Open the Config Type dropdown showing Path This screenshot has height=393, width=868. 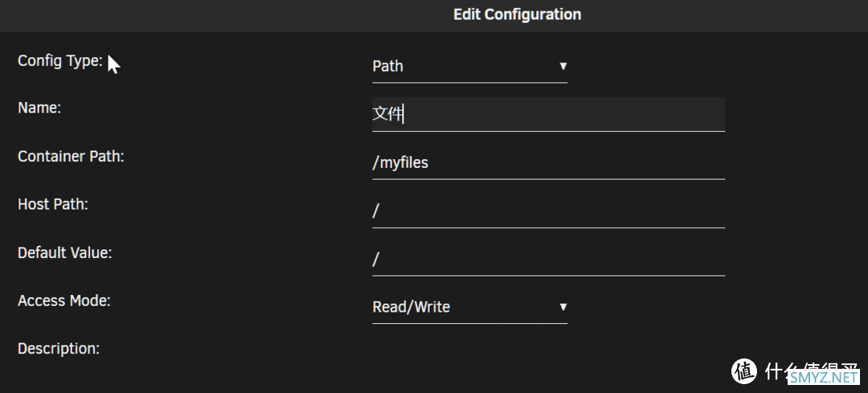click(469, 67)
